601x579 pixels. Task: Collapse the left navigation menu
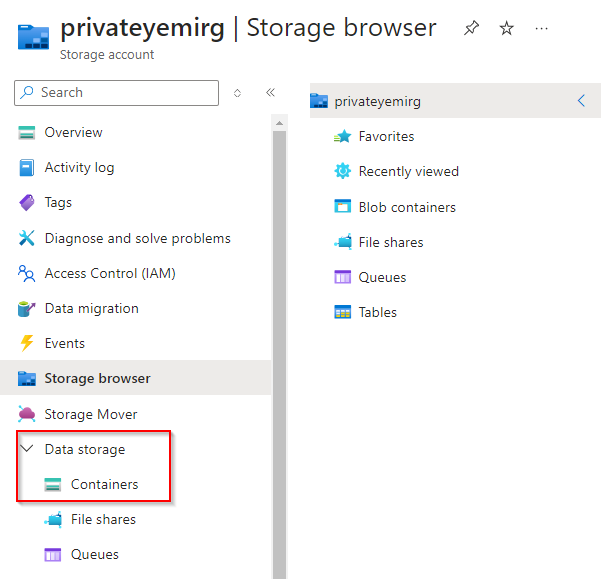270,93
